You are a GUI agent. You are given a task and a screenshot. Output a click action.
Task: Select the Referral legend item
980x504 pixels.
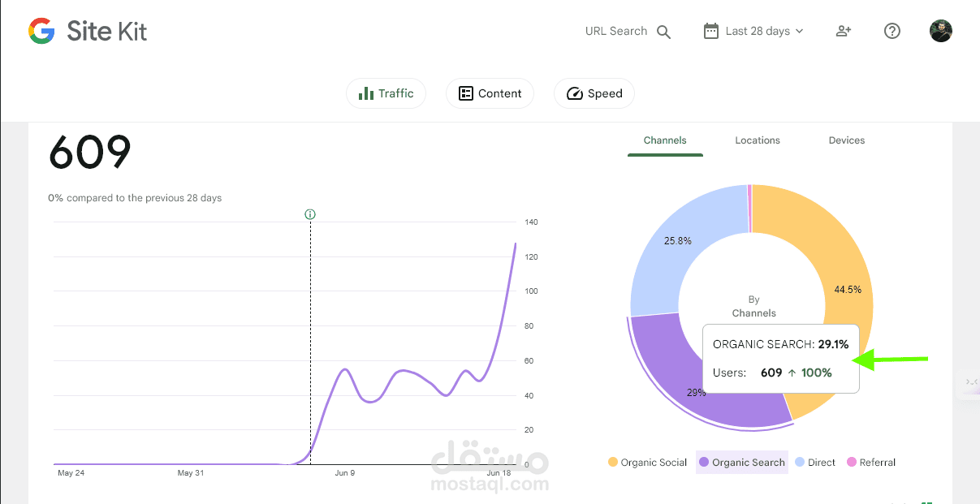(871, 463)
